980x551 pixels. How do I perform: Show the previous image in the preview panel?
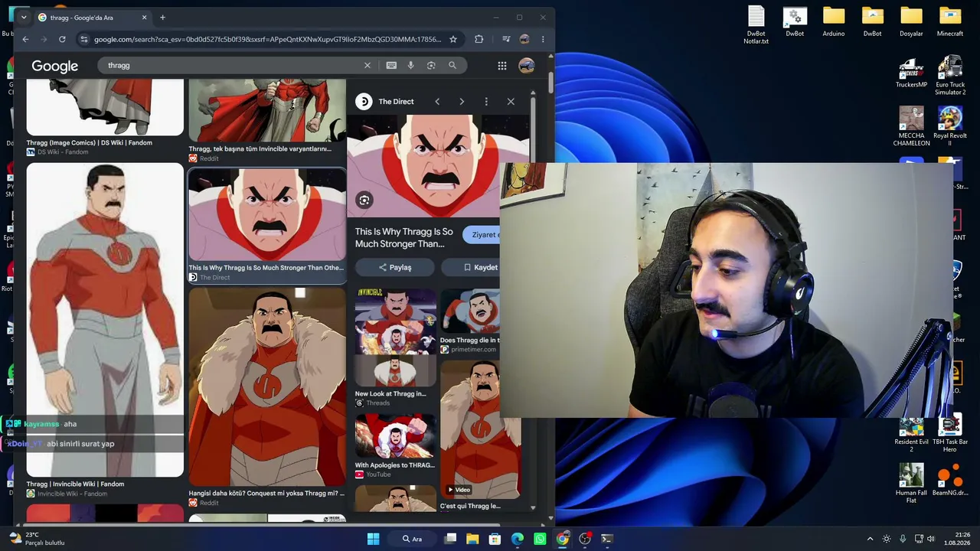[x=437, y=102]
